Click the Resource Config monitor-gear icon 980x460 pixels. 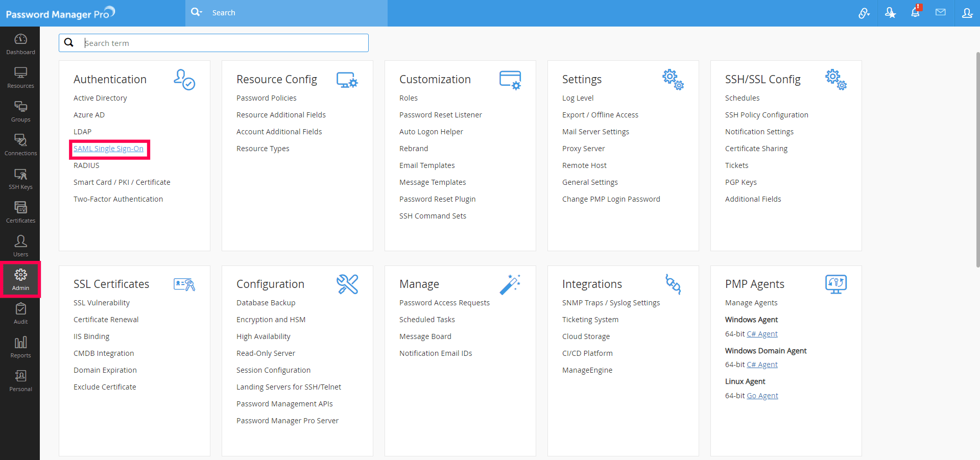347,80
